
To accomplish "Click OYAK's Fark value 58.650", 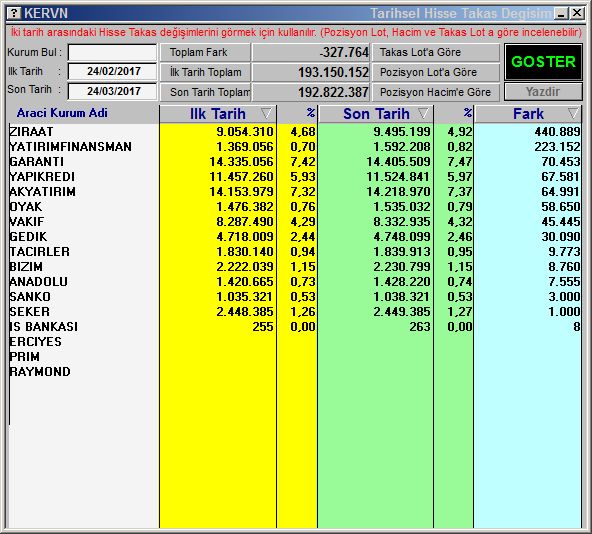I will click(561, 207).
